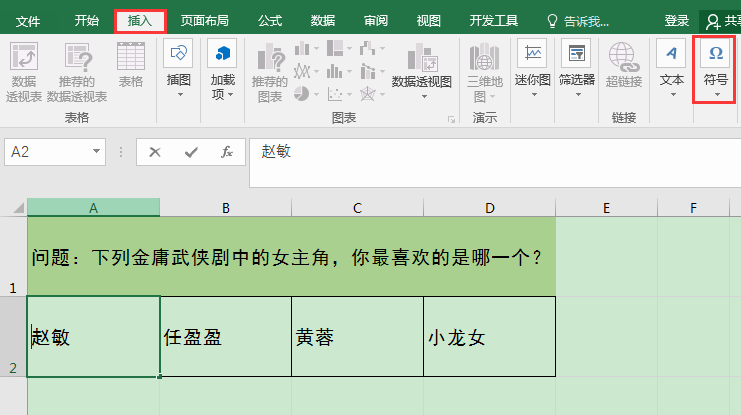Open the 迷你图 sparklines dropdown

[533, 69]
